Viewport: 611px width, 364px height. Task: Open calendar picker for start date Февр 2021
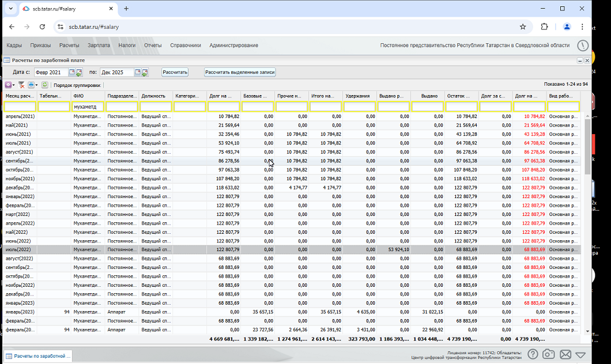71,72
